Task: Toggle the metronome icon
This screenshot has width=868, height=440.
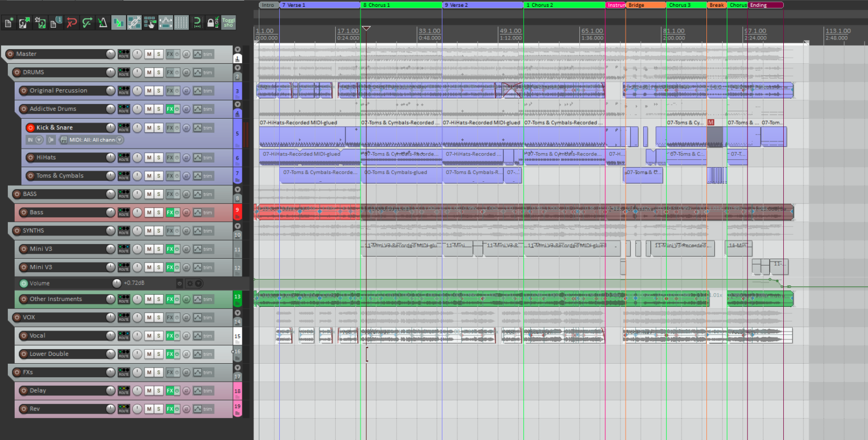Action: (102, 23)
